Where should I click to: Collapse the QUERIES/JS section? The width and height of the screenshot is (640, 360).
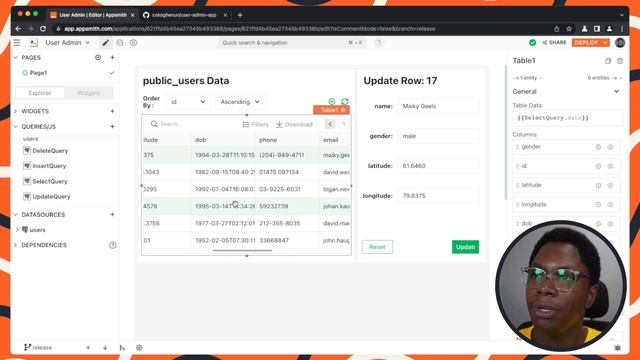(x=16, y=127)
